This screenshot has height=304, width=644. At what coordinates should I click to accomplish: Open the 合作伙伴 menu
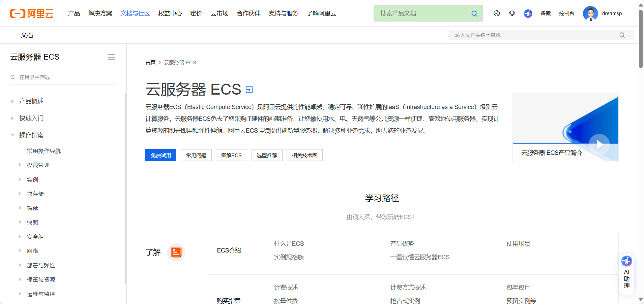(x=248, y=13)
